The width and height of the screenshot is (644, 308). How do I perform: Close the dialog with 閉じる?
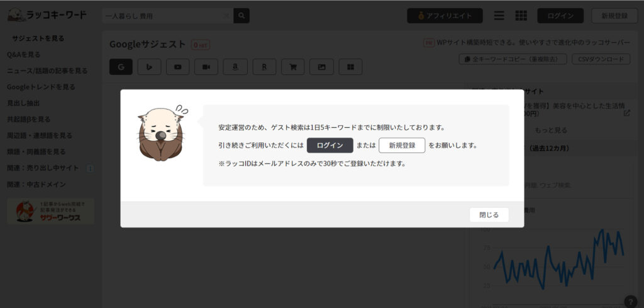pyautogui.click(x=489, y=215)
